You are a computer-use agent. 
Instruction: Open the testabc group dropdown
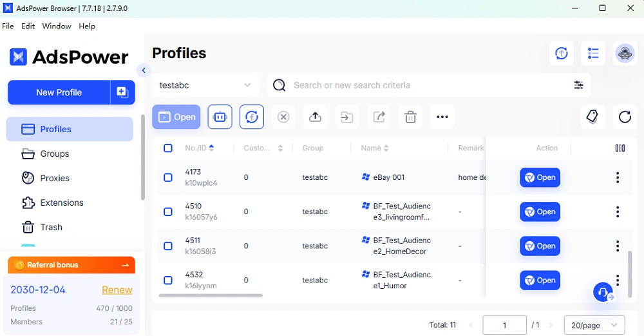205,85
